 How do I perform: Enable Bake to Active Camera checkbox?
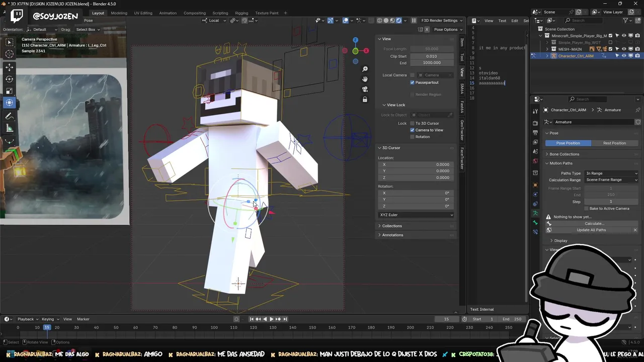pyautogui.click(x=586, y=209)
